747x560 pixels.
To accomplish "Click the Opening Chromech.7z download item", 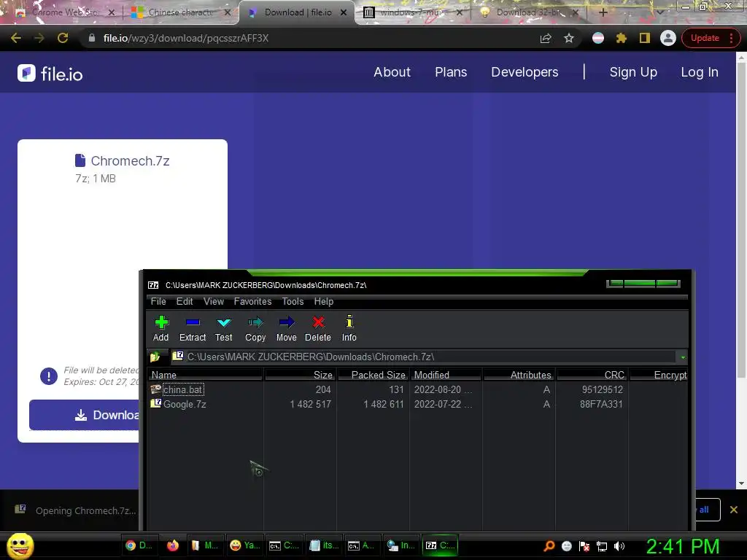I will point(76,510).
